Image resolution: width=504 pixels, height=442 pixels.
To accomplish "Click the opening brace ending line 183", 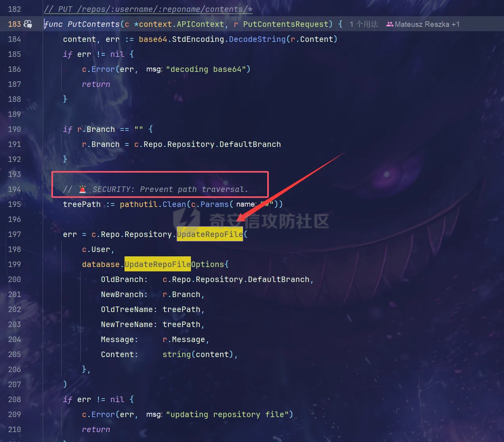I will (x=340, y=24).
